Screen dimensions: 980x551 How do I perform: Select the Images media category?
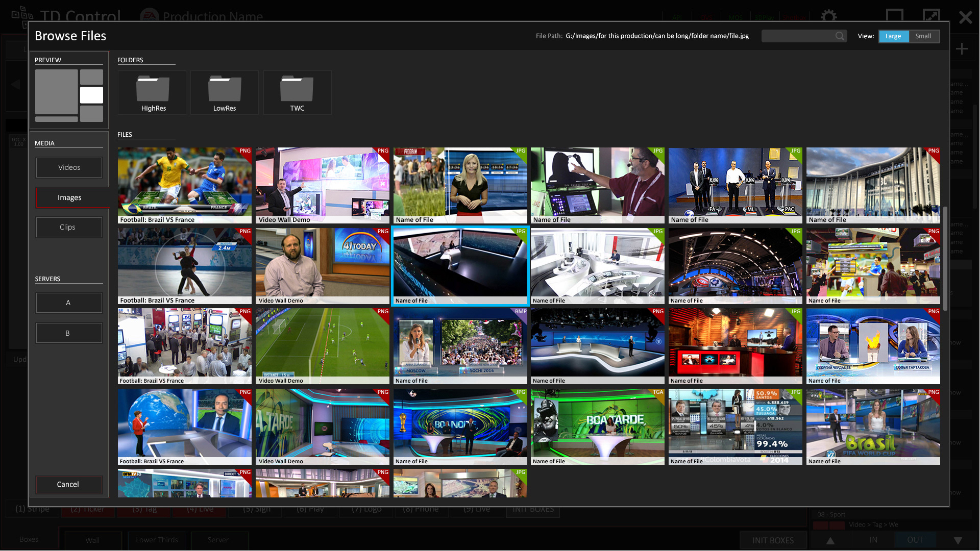[70, 197]
